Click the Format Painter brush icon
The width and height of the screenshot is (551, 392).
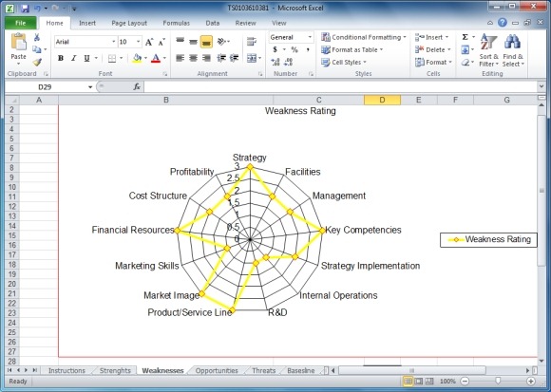point(37,62)
